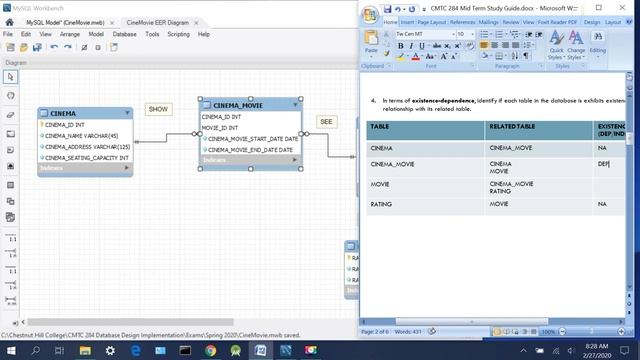Image resolution: width=640 pixels, height=360 pixels.
Task: Pick the red font color button
Action: [x=416, y=57]
